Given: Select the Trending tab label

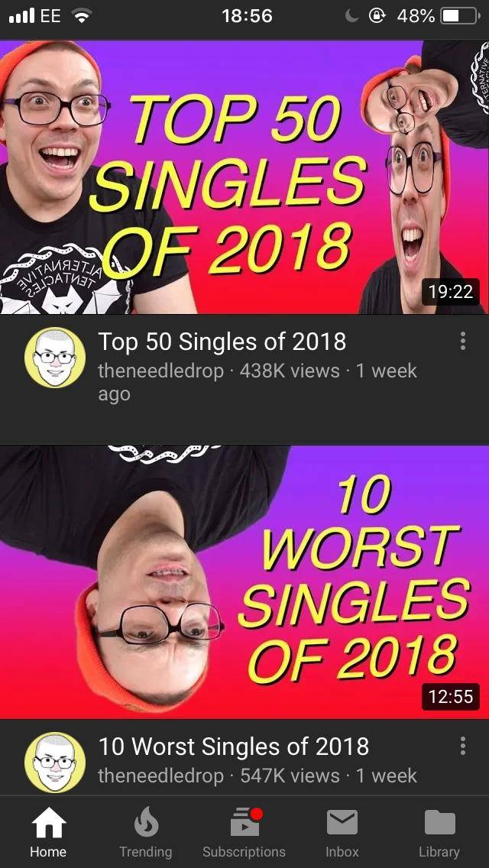Looking at the screenshot, I should [x=146, y=851].
